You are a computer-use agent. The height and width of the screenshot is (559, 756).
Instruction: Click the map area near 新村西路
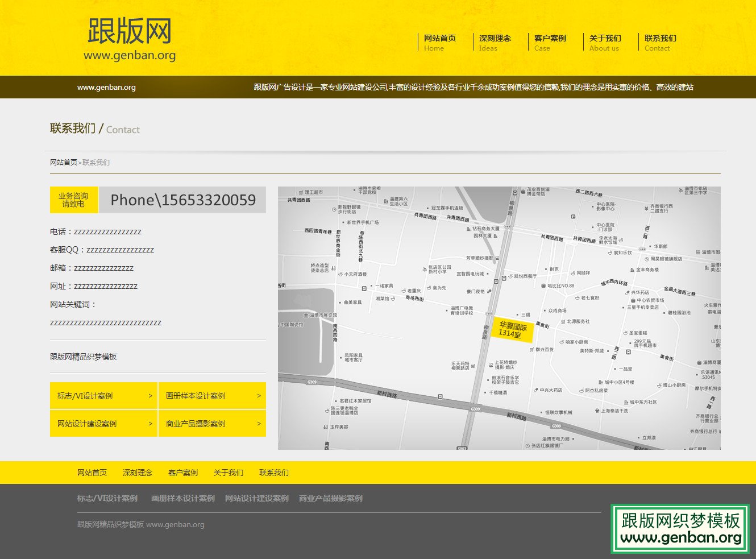(515, 415)
